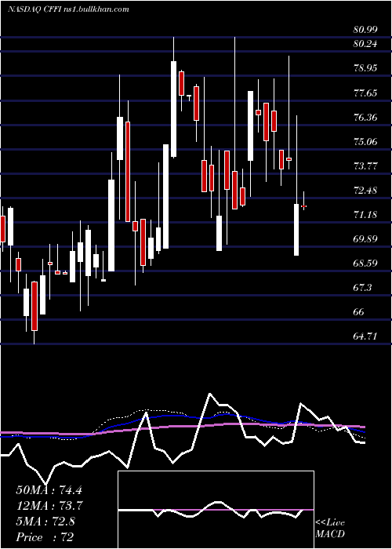This screenshot has height=549, width=392.
Task: Click the 50MA : 74.4 readout
Action: click(49, 490)
